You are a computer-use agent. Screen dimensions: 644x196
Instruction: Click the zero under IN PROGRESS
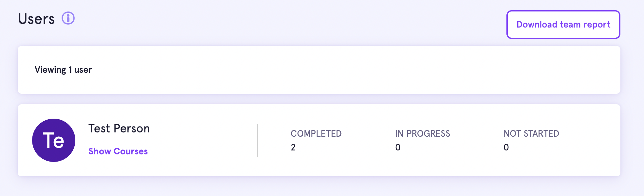click(398, 147)
